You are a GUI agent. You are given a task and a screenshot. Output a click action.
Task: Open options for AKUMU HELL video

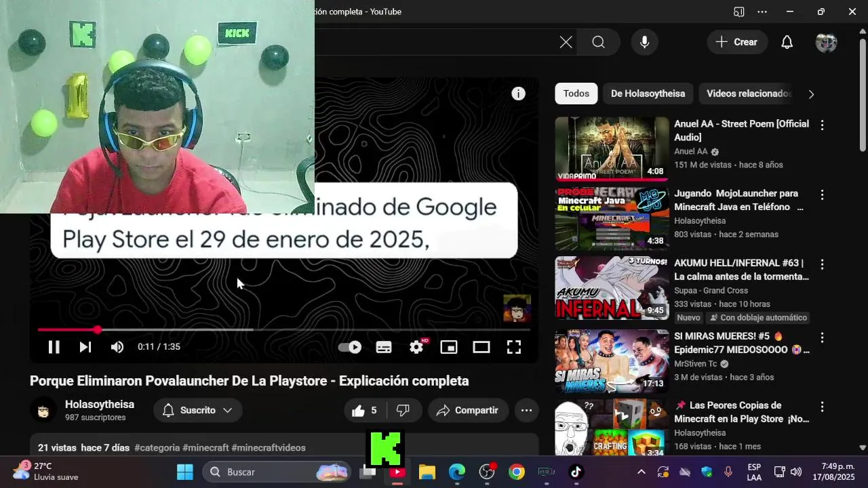pos(822,264)
